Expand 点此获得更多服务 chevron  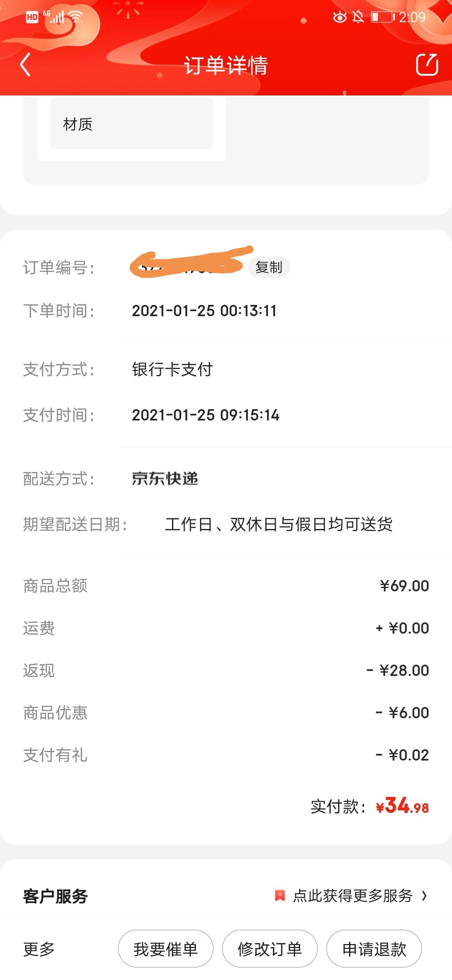coord(424,896)
